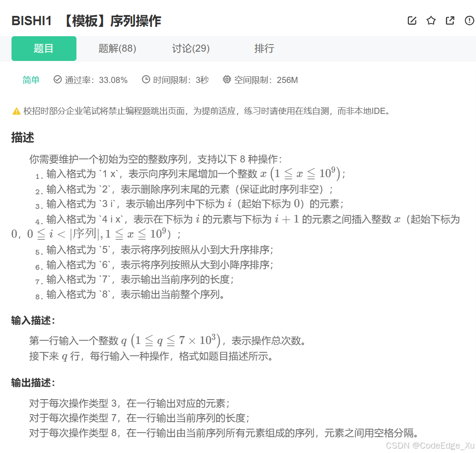Click the report exclamation circle icon
Image resolution: width=476 pixels, height=453 pixels.
click(x=469, y=20)
